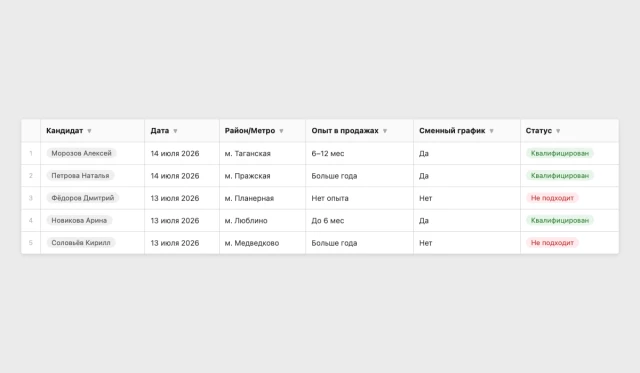This screenshot has height=373, width=640.
Task: Open Опыт в продажах filter arrow
Action: 385,131
